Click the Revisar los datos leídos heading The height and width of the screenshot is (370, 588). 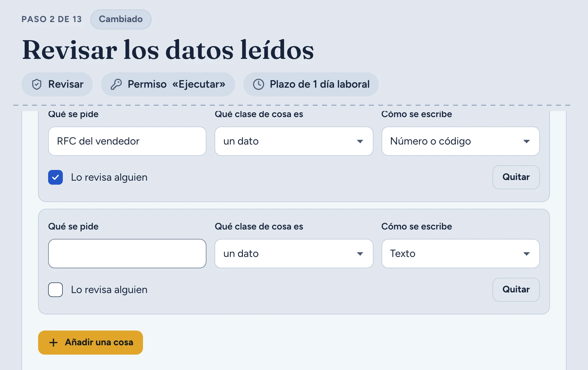(168, 50)
